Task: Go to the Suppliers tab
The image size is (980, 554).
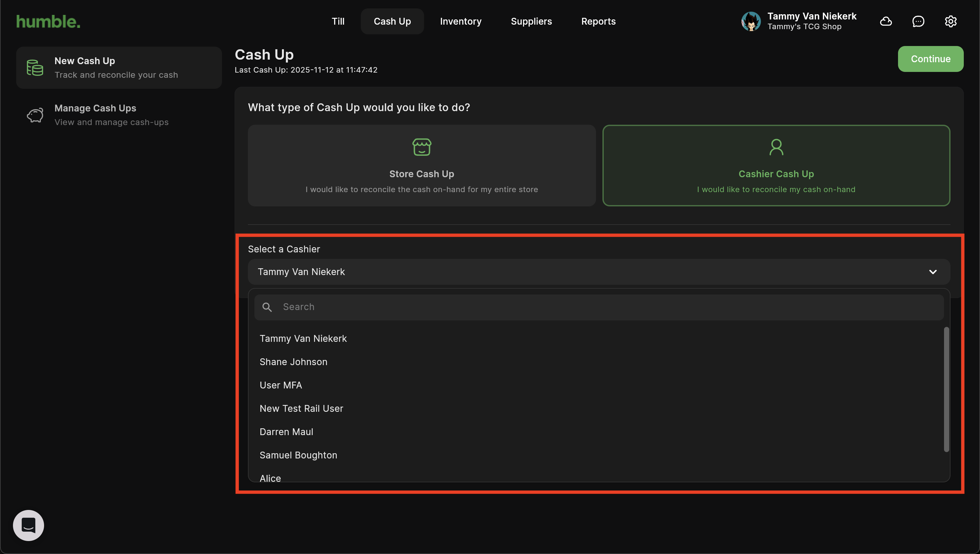Action: pos(531,21)
